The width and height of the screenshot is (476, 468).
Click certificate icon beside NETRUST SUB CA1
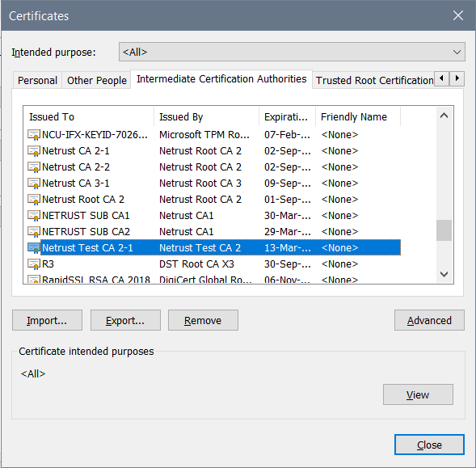[34, 215]
